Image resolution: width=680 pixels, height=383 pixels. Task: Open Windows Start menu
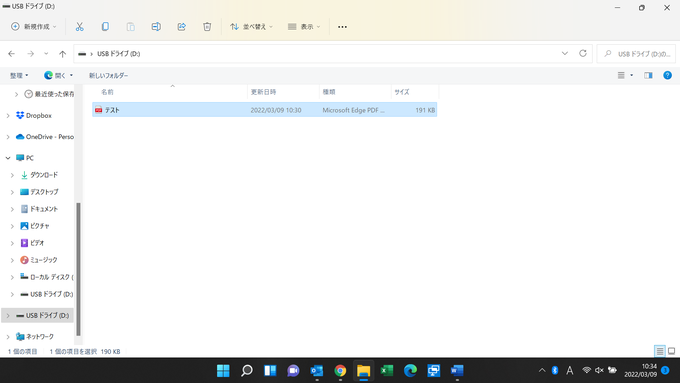[x=223, y=370]
